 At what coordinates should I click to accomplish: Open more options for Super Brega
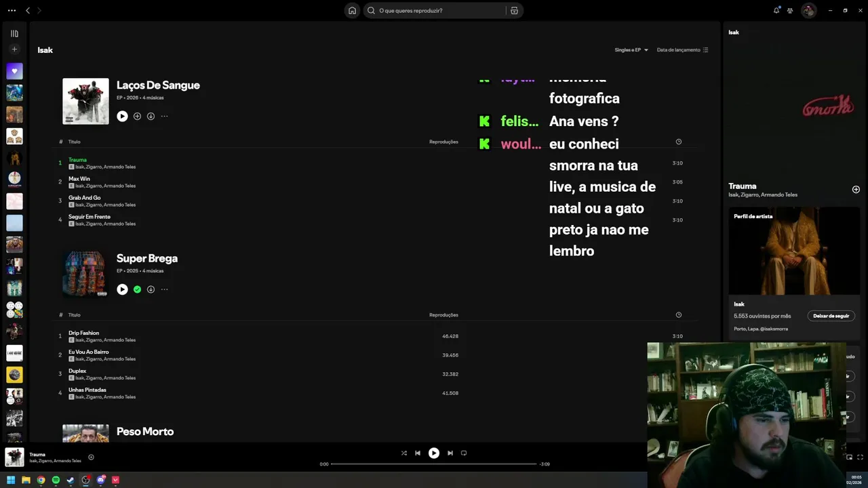[164, 289]
